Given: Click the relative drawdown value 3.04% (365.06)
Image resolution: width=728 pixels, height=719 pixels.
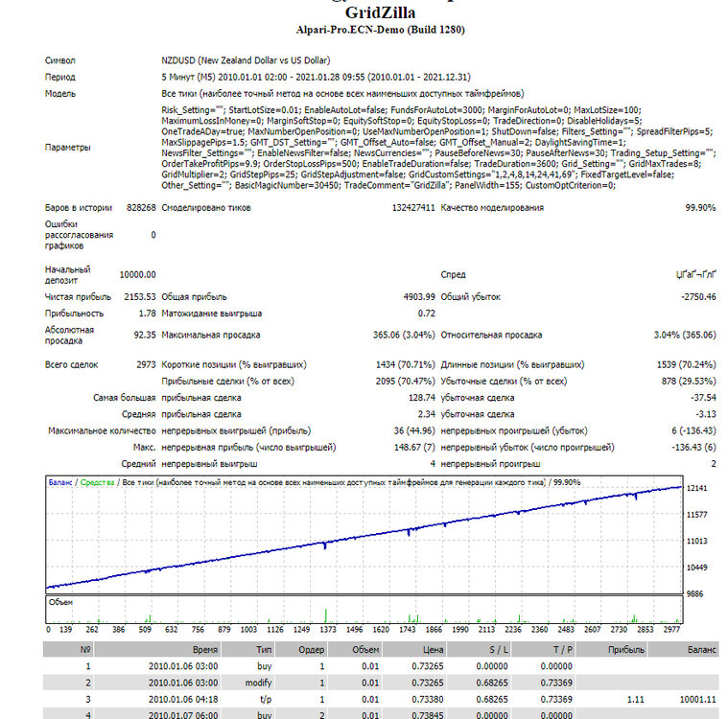Looking at the screenshot, I should 685,336.
